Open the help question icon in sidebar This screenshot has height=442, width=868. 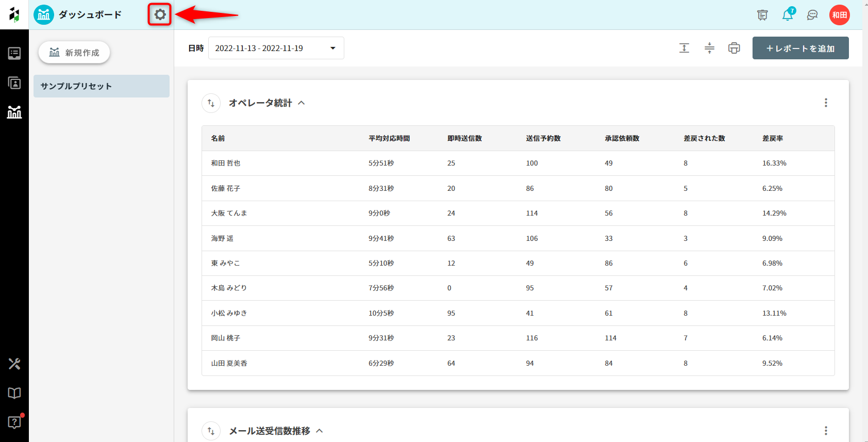click(x=14, y=422)
